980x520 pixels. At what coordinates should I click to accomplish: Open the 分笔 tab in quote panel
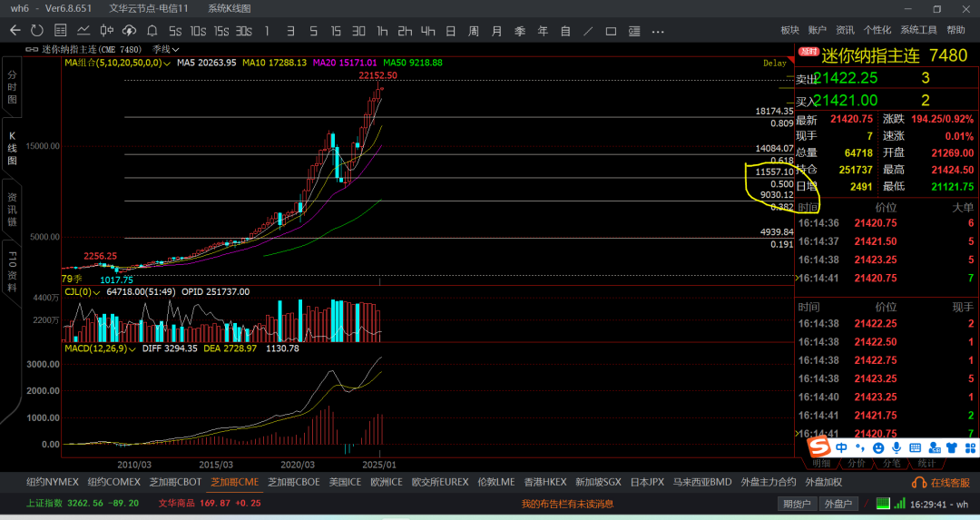click(891, 463)
